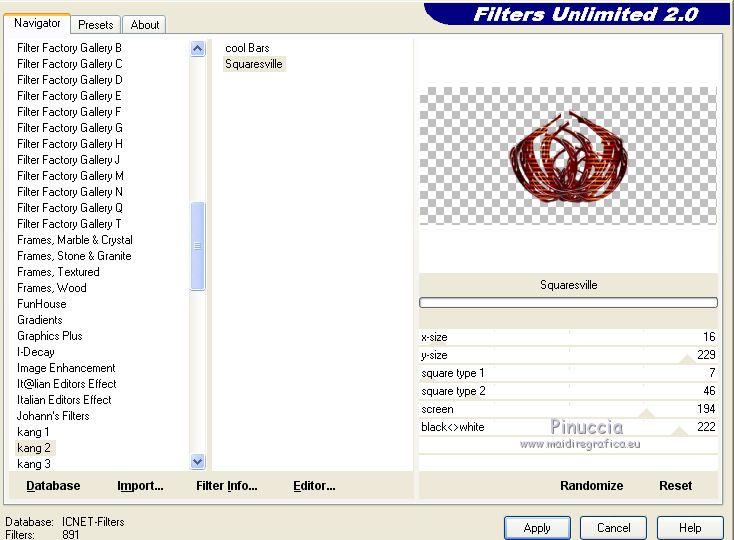Choose Filter Factory Gallery E
The height and width of the screenshot is (540, 734).
coord(69,95)
